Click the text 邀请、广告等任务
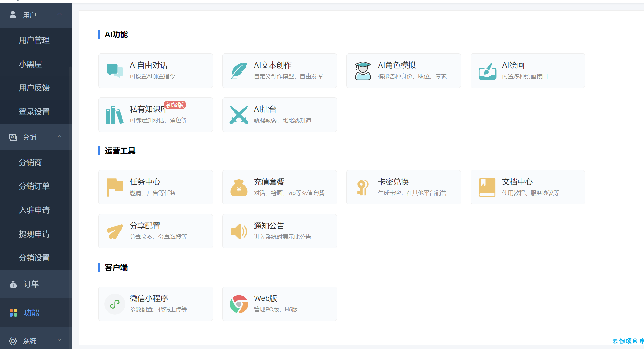Screen dimensions: 644x349 [x=153, y=193]
